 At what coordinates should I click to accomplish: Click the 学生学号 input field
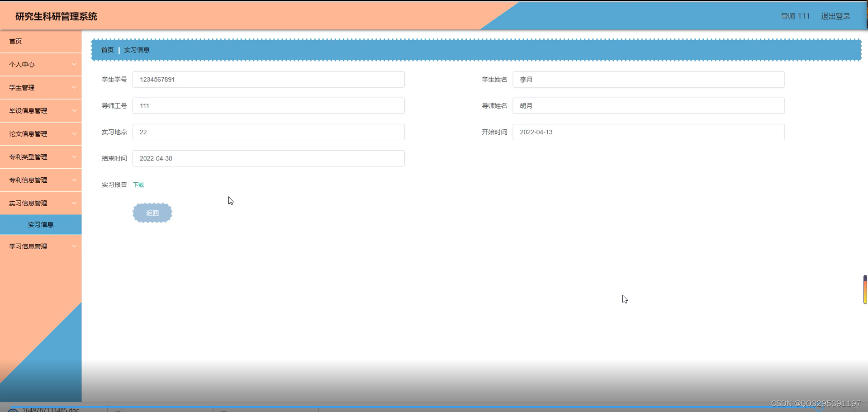point(269,80)
